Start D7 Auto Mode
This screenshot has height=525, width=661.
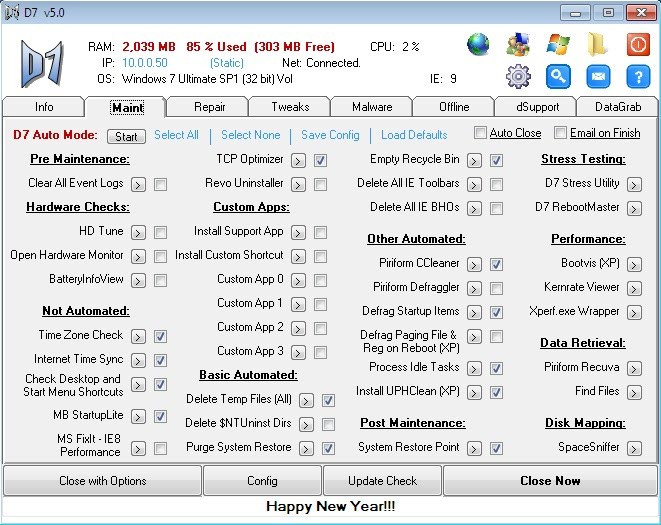click(126, 137)
